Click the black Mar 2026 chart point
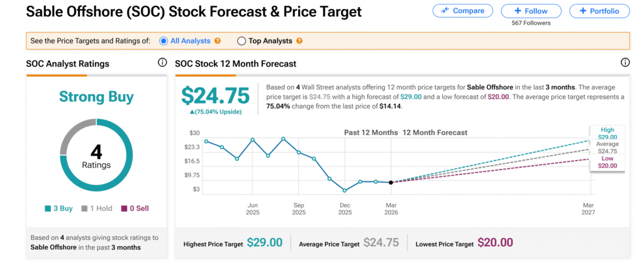This screenshot has height=270, width=644. (x=391, y=182)
